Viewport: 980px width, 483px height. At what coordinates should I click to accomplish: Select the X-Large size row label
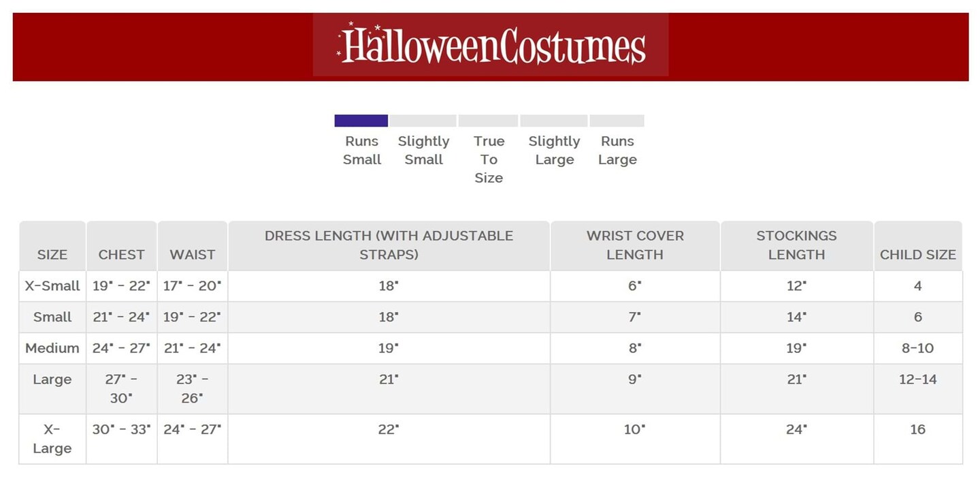(52, 439)
